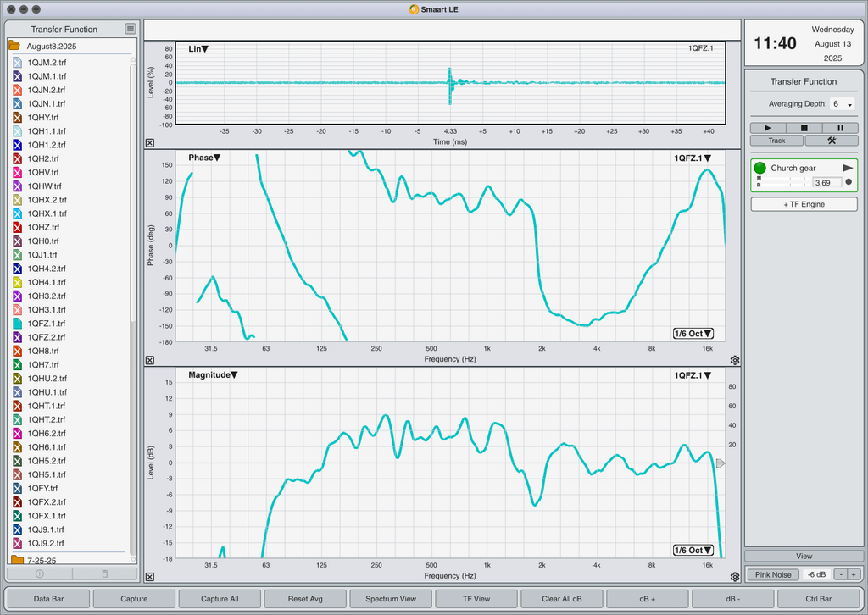Close the Phase plot pane
Image resolution: width=868 pixels, height=615 pixels.
pos(150,360)
